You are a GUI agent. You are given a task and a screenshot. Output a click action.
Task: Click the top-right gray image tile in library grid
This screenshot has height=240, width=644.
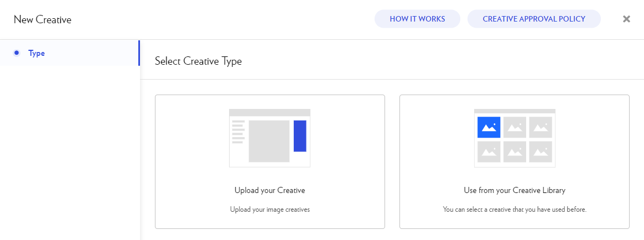541,127
